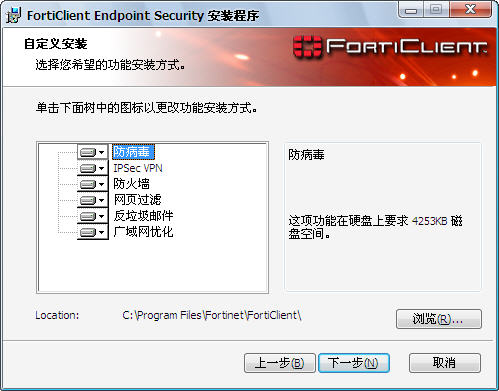This screenshot has width=499, height=391.
Task: Click the 浏览(R)... browse button
Action: pyautogui.click(x=439, y=319)
